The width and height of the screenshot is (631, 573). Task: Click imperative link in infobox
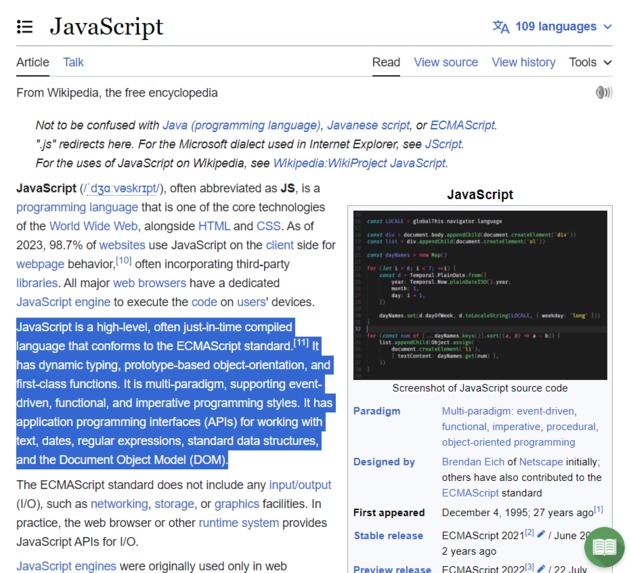[516, 427]
